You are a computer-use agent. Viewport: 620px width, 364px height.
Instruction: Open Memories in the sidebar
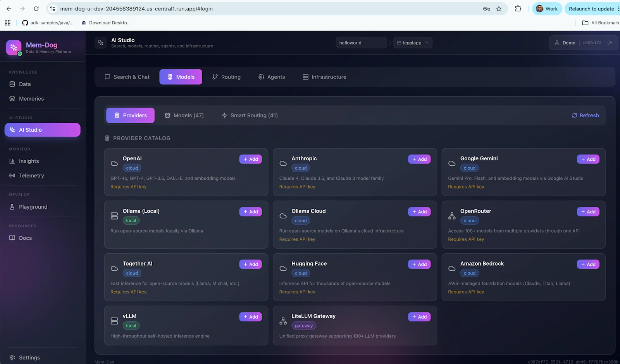click(x=43, y=99)
